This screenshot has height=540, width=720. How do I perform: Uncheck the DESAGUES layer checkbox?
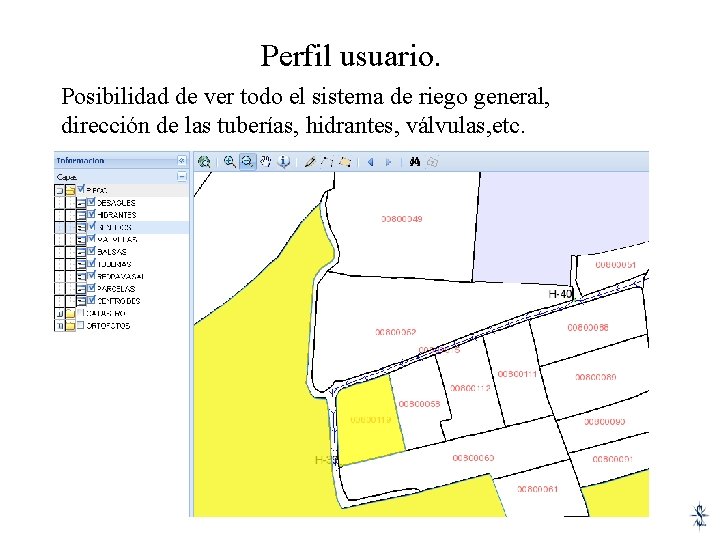coord(91,202)
